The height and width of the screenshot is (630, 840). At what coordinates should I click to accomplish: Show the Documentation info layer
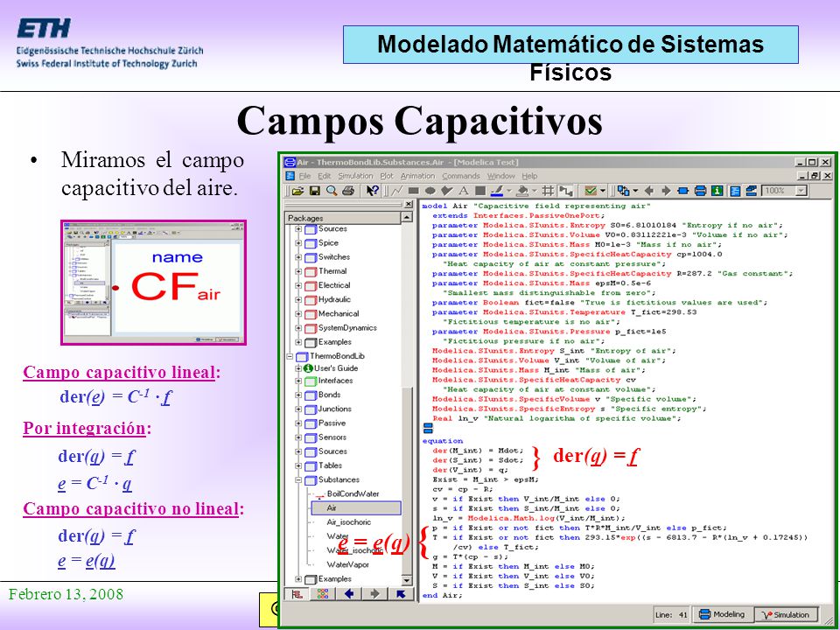pyautogui.click(x=717, y=191)
